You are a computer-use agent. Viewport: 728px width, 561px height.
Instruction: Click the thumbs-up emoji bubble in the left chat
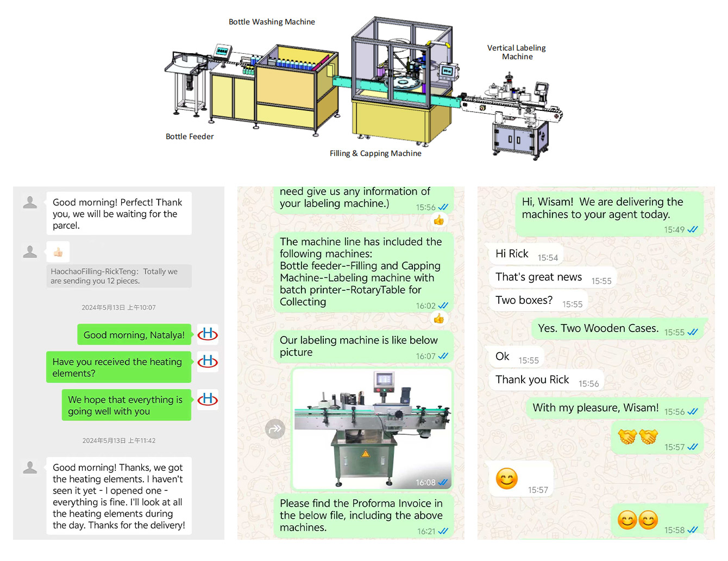click(58, 252)
